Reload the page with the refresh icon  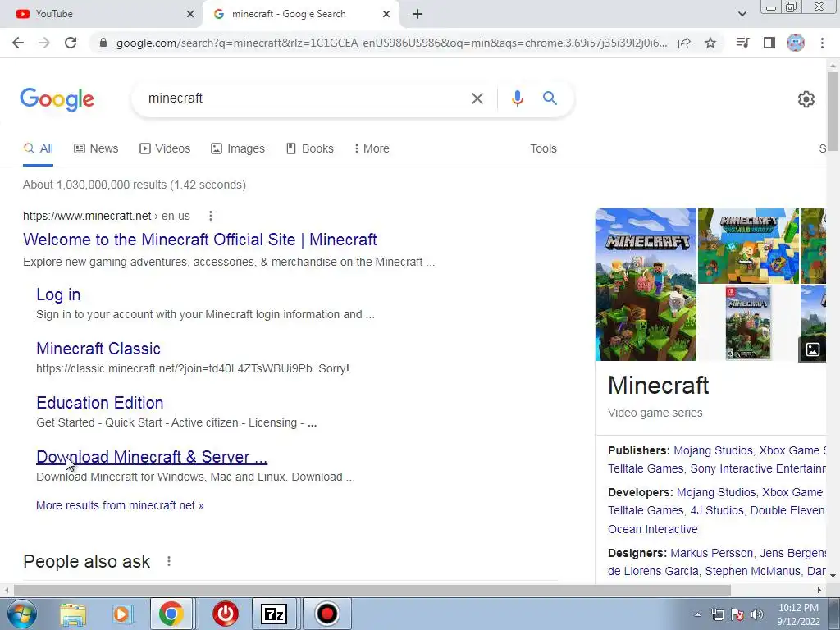tap(71, 43)
